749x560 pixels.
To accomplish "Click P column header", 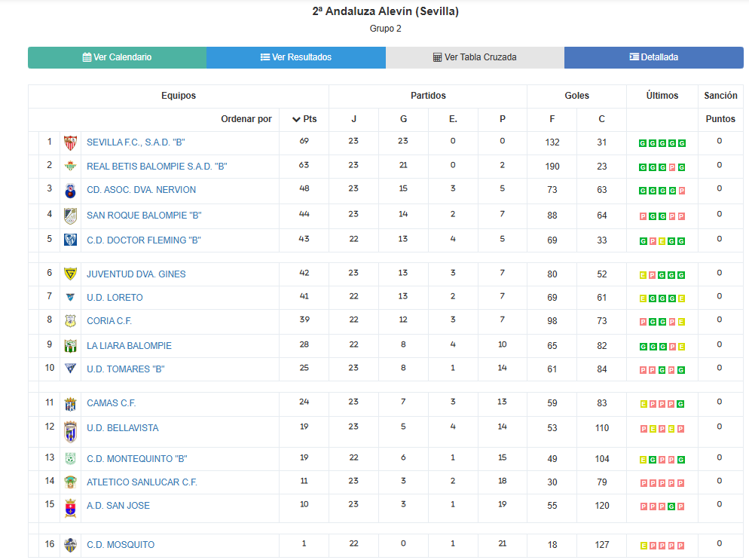I will (503, 119).
